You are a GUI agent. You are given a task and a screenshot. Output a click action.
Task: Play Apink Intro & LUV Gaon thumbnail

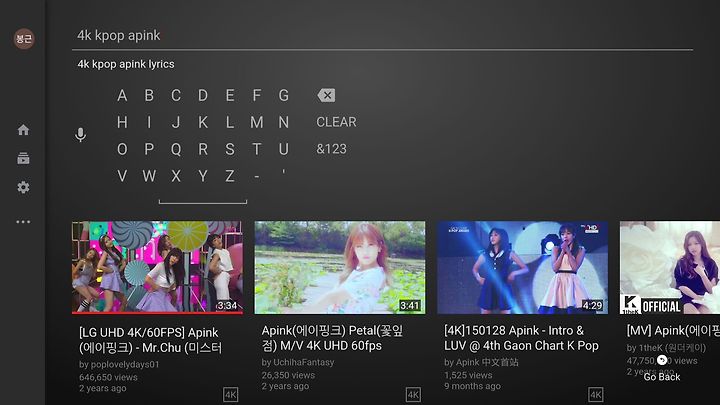tap(523, 267)
